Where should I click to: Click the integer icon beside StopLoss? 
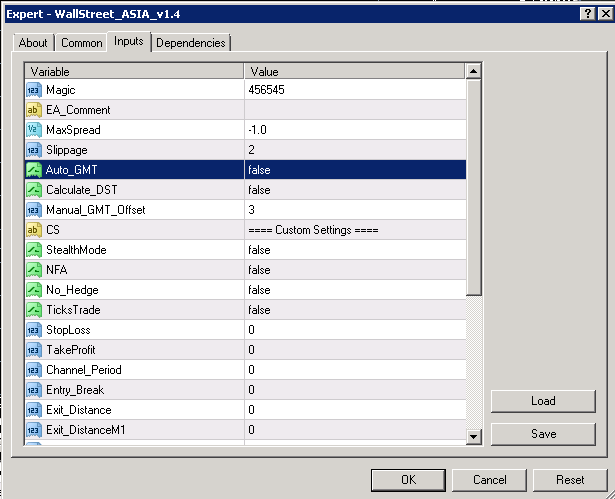[x=34, y=330]
